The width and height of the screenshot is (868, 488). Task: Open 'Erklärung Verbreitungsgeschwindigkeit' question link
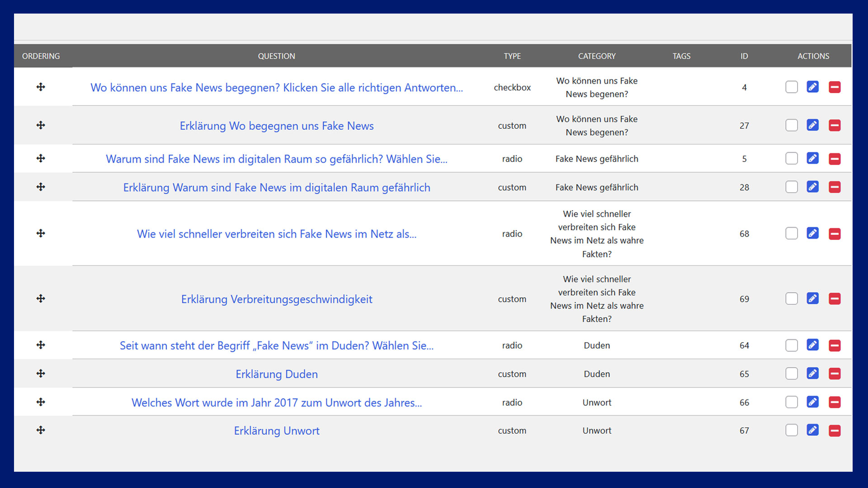tap(277, 299)
